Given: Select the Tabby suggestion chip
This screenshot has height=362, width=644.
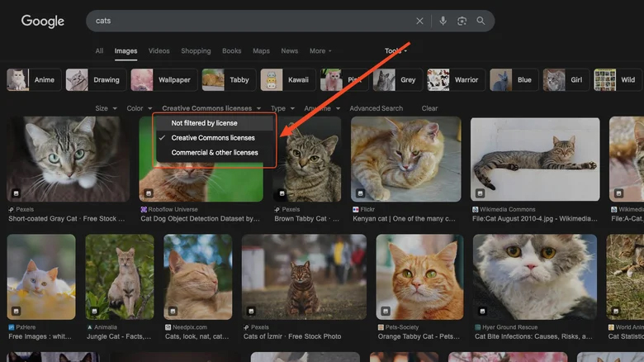Looking at the screenshot, I should click(227, 80).
